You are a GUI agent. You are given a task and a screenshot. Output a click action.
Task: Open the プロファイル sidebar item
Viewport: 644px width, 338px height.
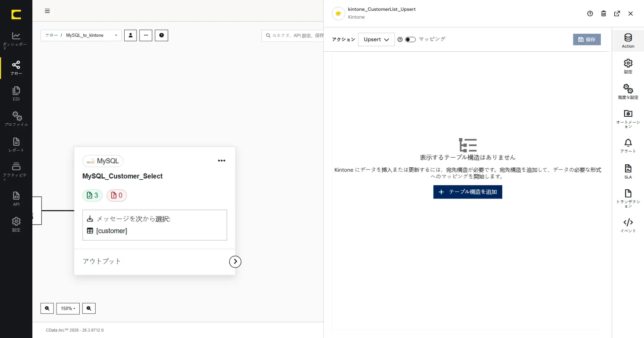pyautogui.click(x=16, y=119)
